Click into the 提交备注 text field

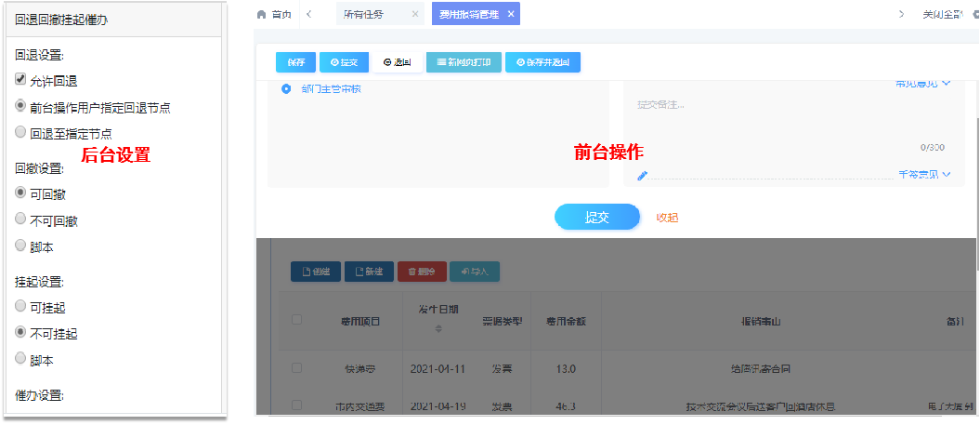[x=790, y=116]
